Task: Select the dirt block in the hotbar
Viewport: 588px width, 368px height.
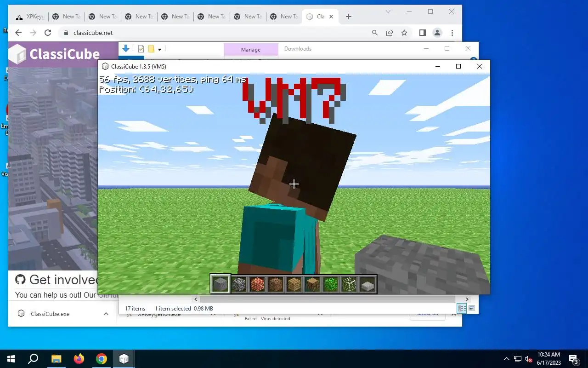Action: (x=276, y=284)
